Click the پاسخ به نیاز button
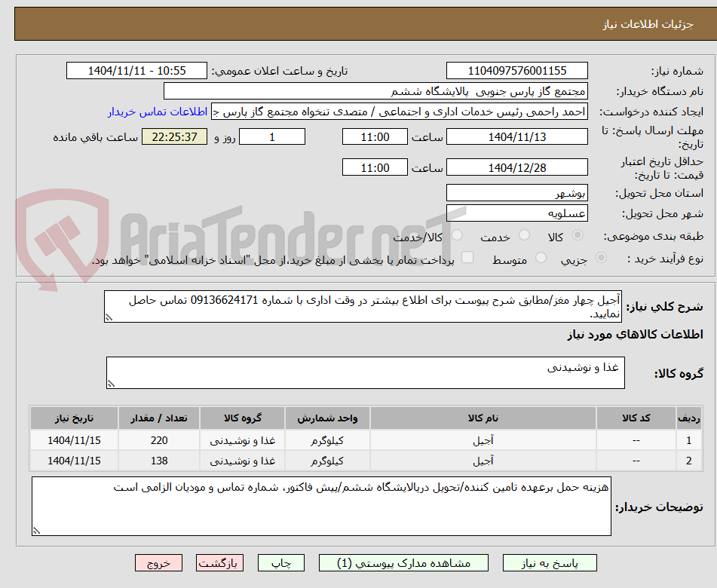The height and width of the screenshot is (588, 717). click(550, 563)
